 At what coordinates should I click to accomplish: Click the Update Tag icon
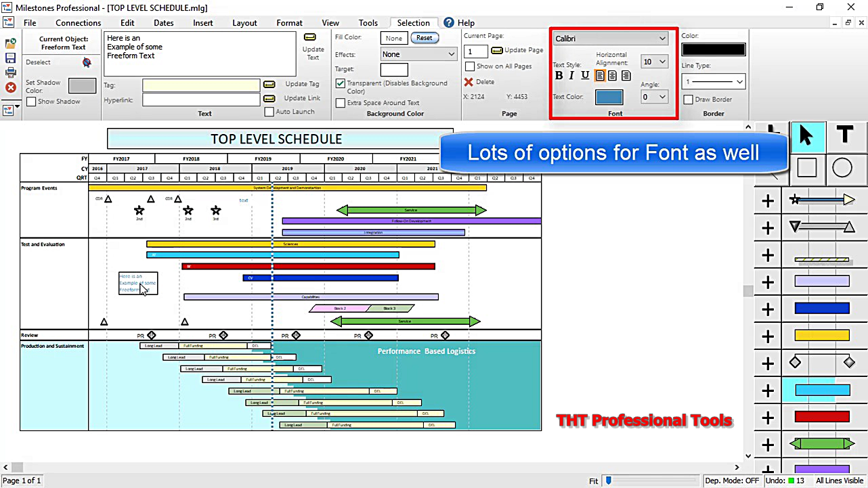(x=269, y=85)
